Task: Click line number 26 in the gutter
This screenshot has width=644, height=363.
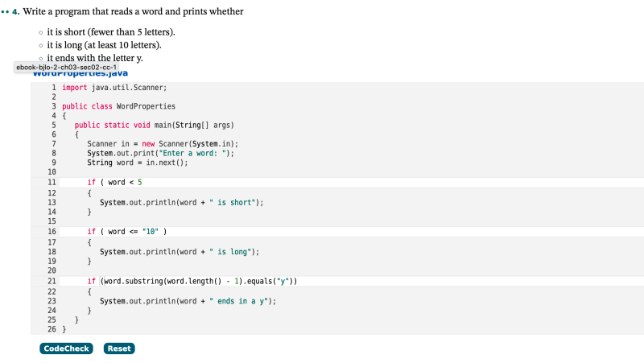Action: (x=52, y=330)
